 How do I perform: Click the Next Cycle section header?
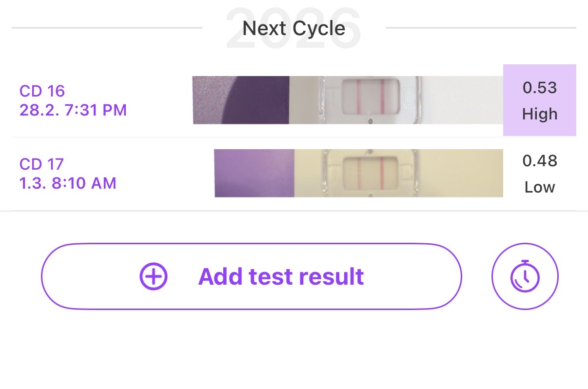pos(294,28)
